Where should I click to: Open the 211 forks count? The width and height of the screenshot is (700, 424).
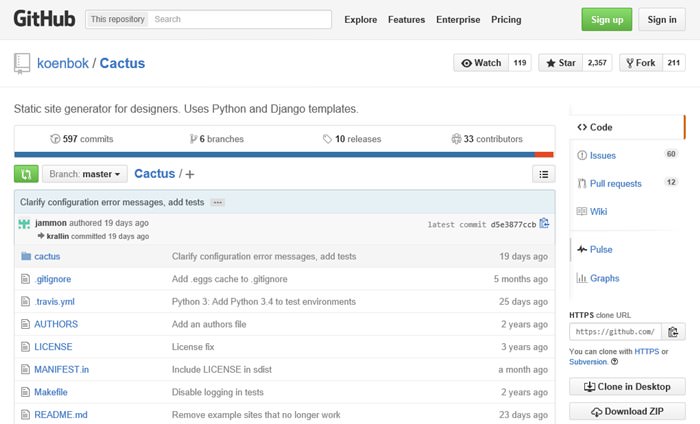[x=674, y=63]
